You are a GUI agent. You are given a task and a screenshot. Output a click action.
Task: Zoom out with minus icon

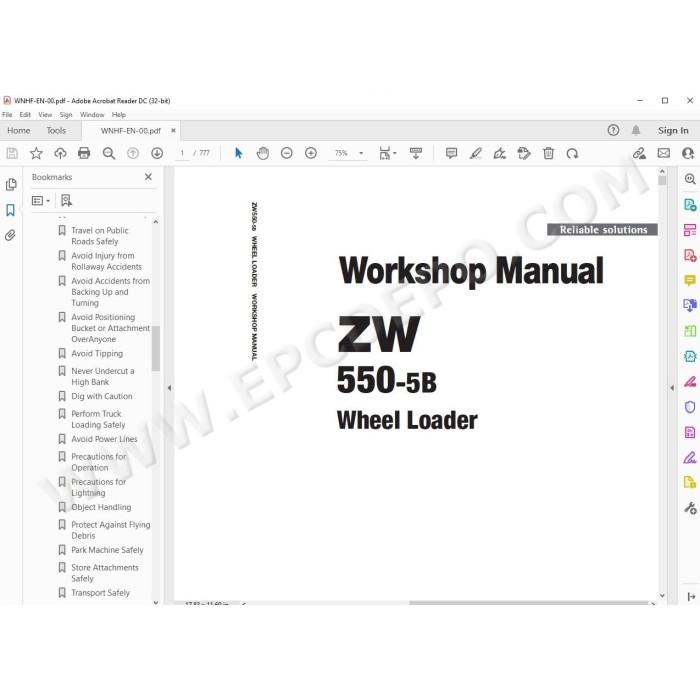pyautogui.click(x=287, y=154)
